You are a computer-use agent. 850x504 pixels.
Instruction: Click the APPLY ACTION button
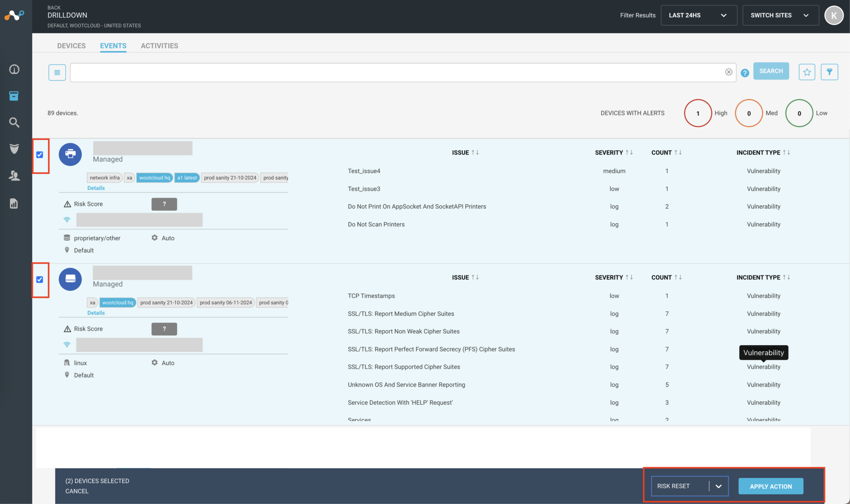pos(771,486)
